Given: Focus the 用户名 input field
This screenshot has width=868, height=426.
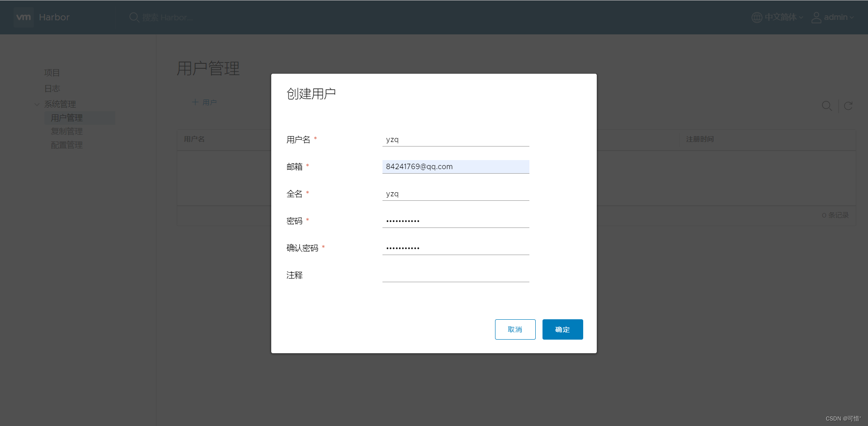Looking at the screenshot, I should pos(456,140).
